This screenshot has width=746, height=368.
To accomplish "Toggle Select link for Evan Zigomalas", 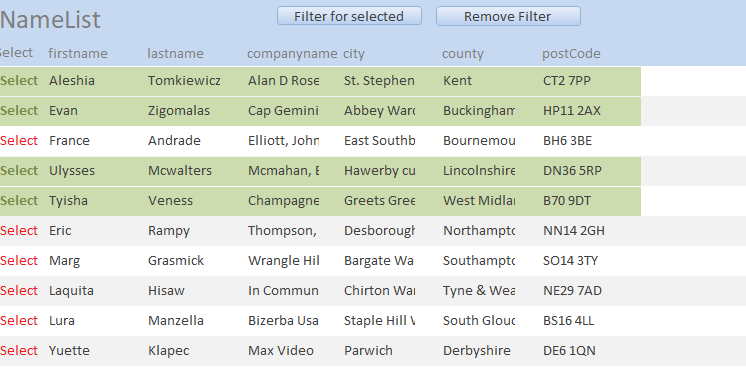I will [x=19, y=111].
